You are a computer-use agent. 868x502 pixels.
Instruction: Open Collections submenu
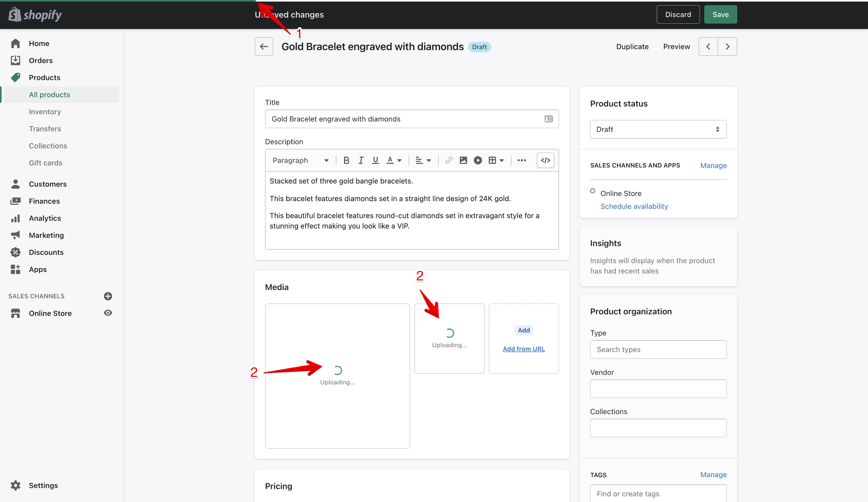48,146
